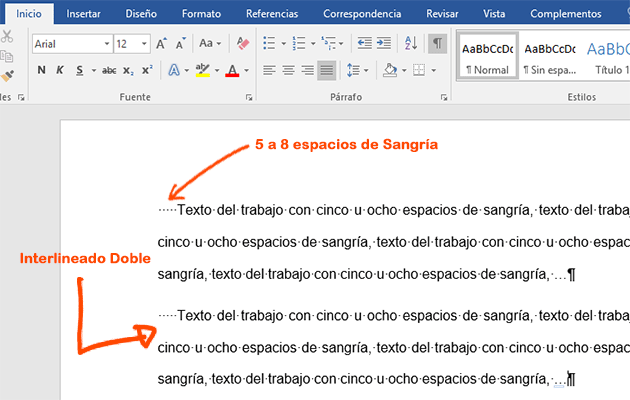This screenshot has height=400, width=630.
Task: Click the borders grid icon
Action: click(x=419, y=70)
